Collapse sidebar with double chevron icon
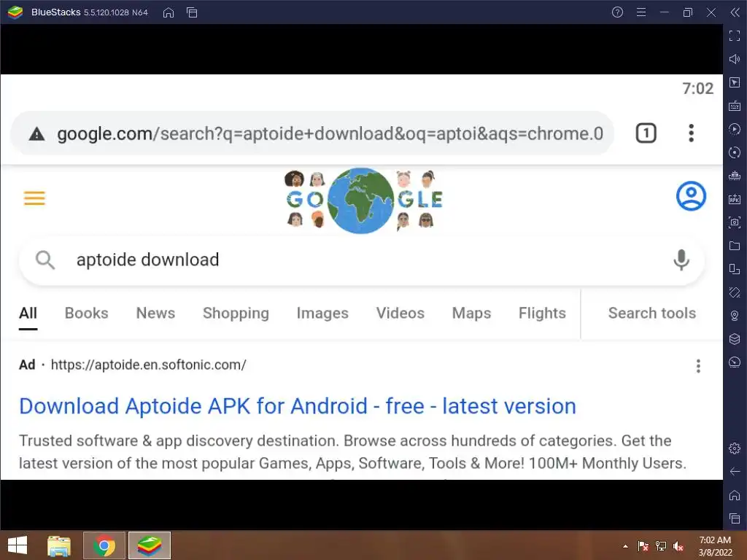The width and height of the screenshot is (747, 560). tap(735, 12)
